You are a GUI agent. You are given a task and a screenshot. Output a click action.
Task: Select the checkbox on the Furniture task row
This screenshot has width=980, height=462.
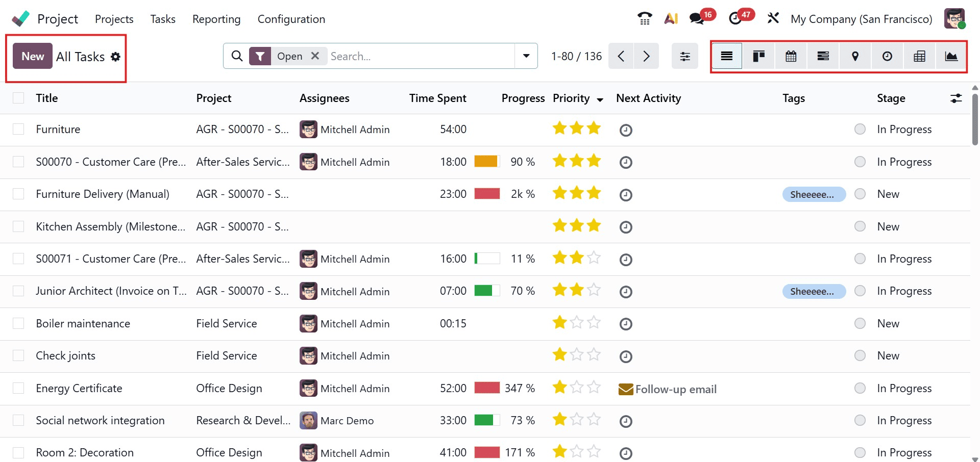(18, 129)
